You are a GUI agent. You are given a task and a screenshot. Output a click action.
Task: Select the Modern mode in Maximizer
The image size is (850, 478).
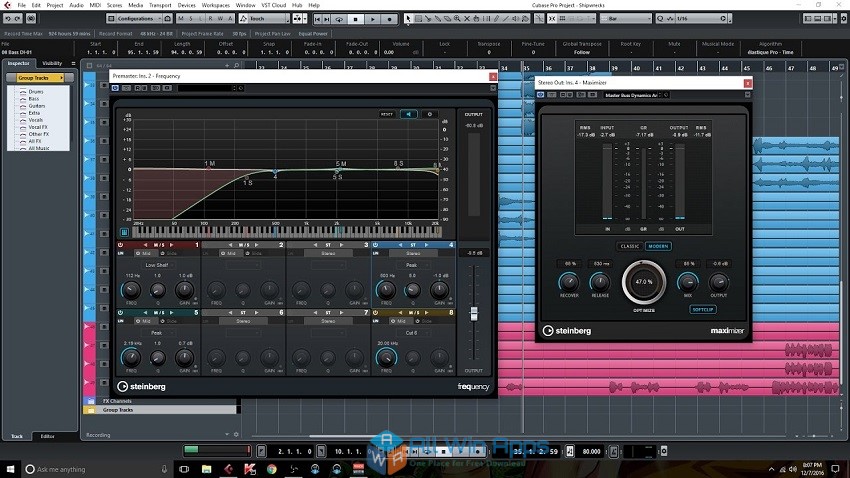pyautogui.click(x=658, y=246)
